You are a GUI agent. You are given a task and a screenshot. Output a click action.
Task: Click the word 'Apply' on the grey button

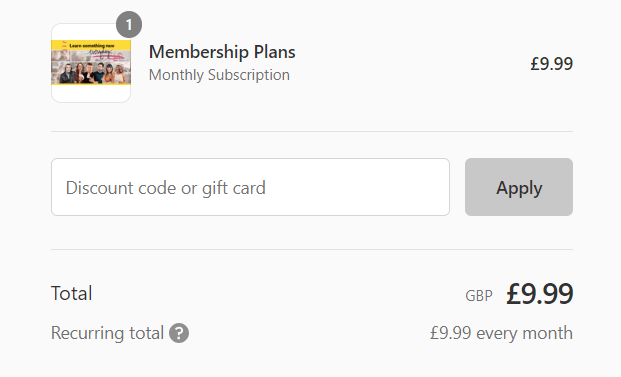[x=519, y=188]
